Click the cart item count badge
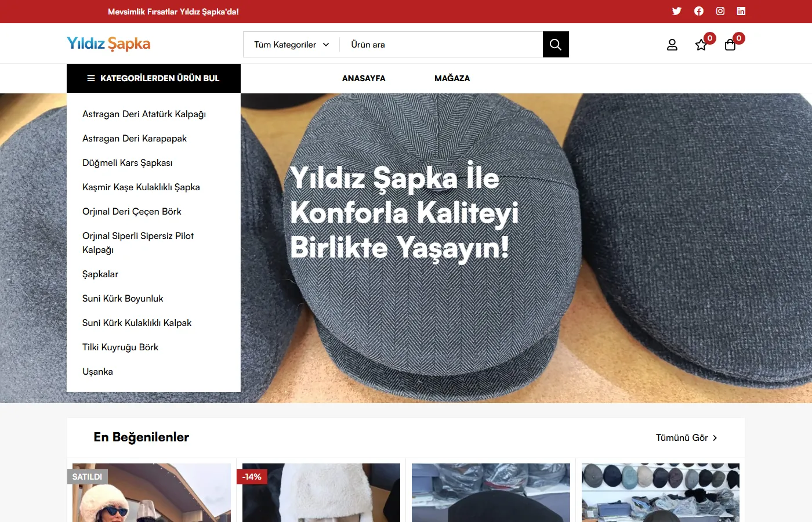This screenshot has width=812, height=522. (x=739, y=38)
